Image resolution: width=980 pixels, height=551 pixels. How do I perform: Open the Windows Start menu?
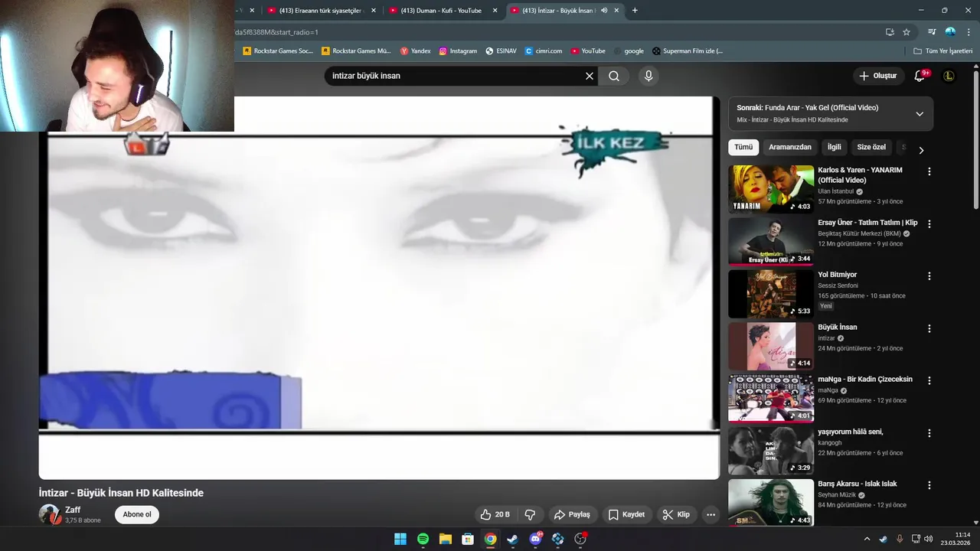tap(400, 539)
